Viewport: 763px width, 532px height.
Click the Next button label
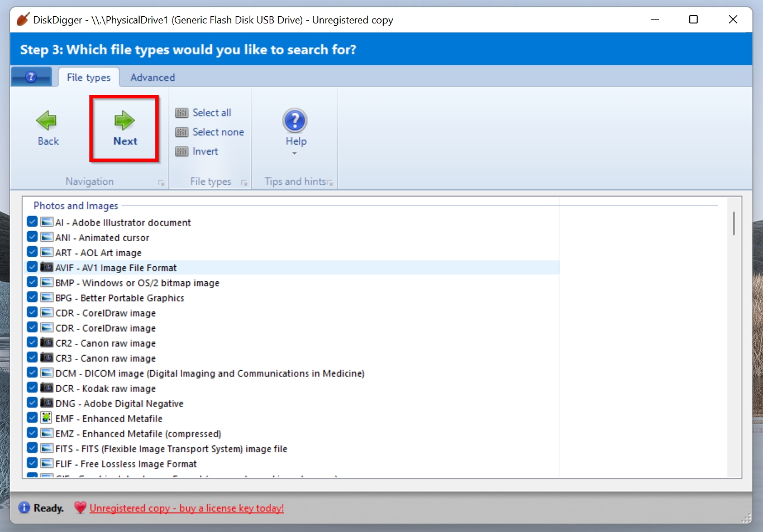(125, 141)
